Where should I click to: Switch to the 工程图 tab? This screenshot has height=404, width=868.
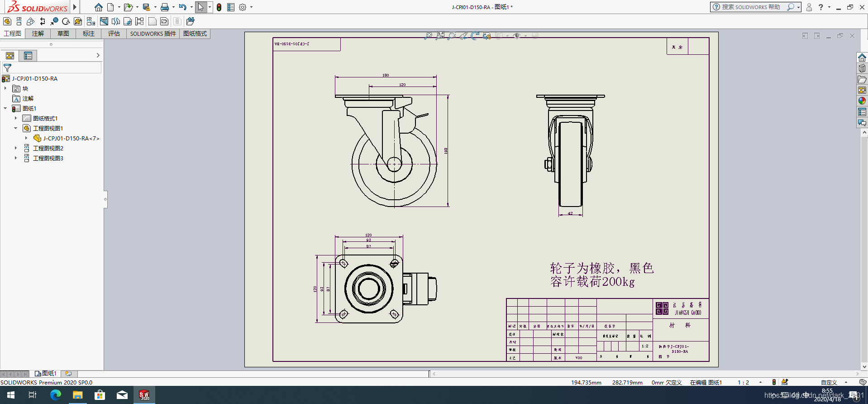13,34
